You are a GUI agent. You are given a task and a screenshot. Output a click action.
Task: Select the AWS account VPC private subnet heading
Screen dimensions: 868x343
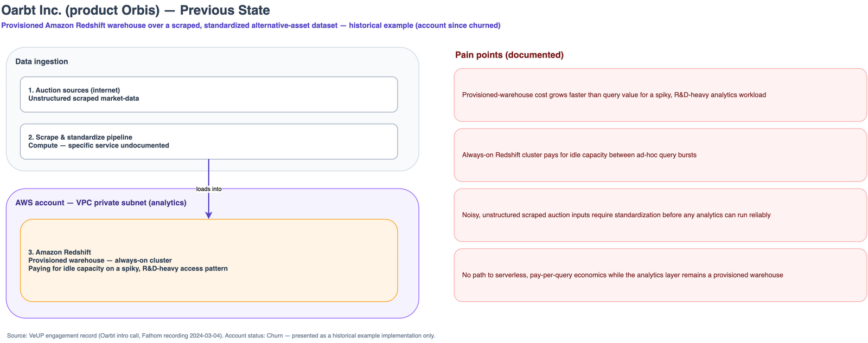click(x=101, y=203)
